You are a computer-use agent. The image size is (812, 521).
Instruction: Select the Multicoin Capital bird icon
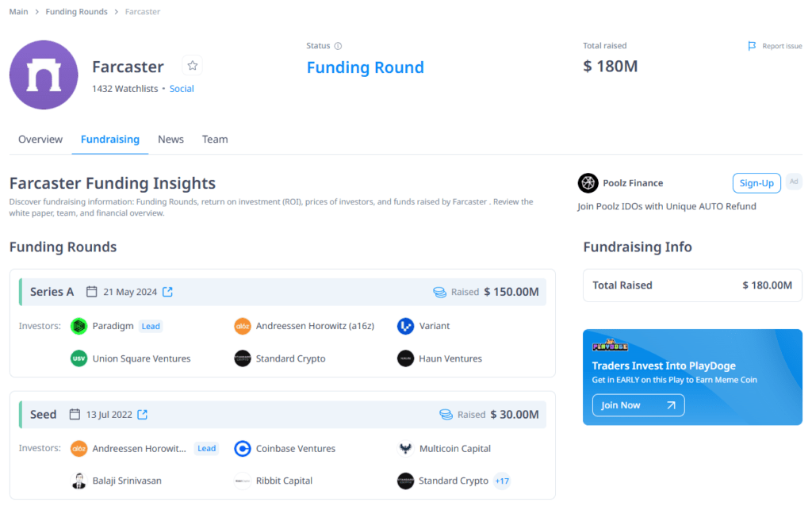[405, 448]
